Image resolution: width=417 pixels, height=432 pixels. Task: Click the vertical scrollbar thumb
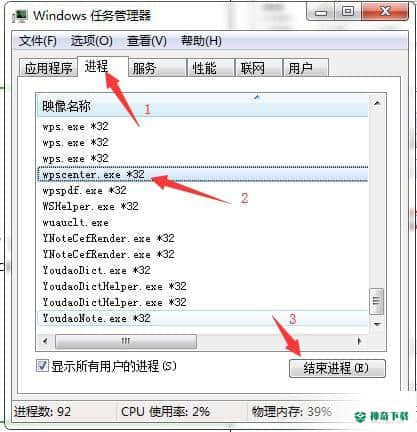pyautogui.click(x=377, y=301)
